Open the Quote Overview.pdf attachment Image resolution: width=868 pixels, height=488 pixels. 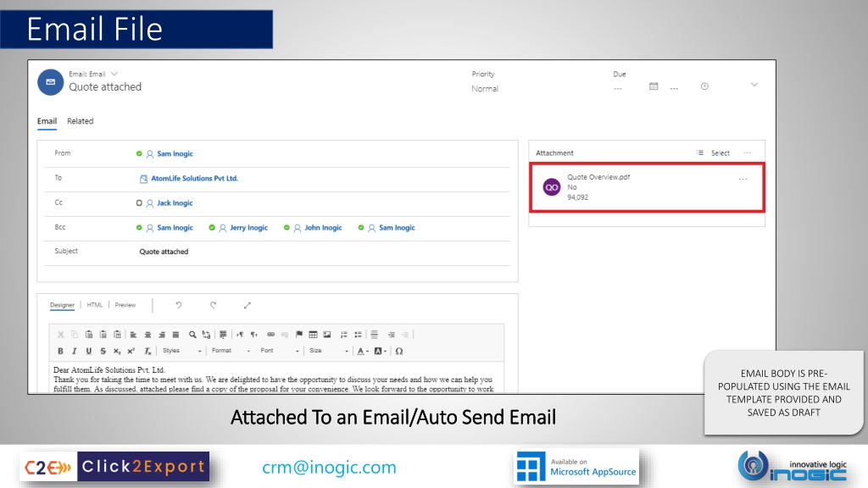pos(598,177)
